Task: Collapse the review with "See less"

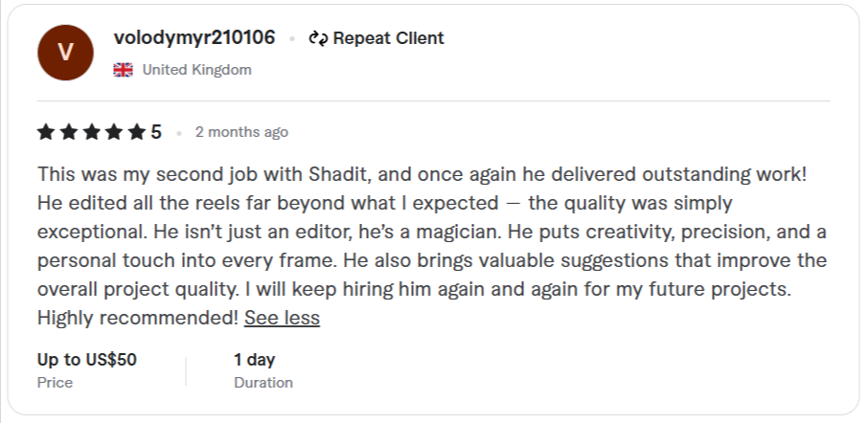Action: [282, 318]
